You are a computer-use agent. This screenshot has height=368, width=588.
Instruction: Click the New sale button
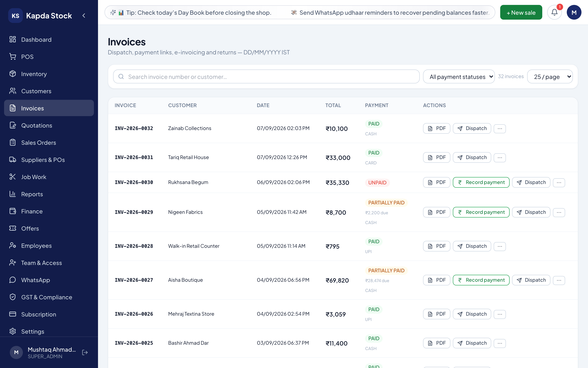pyautogui.click(x=521, y=12)
